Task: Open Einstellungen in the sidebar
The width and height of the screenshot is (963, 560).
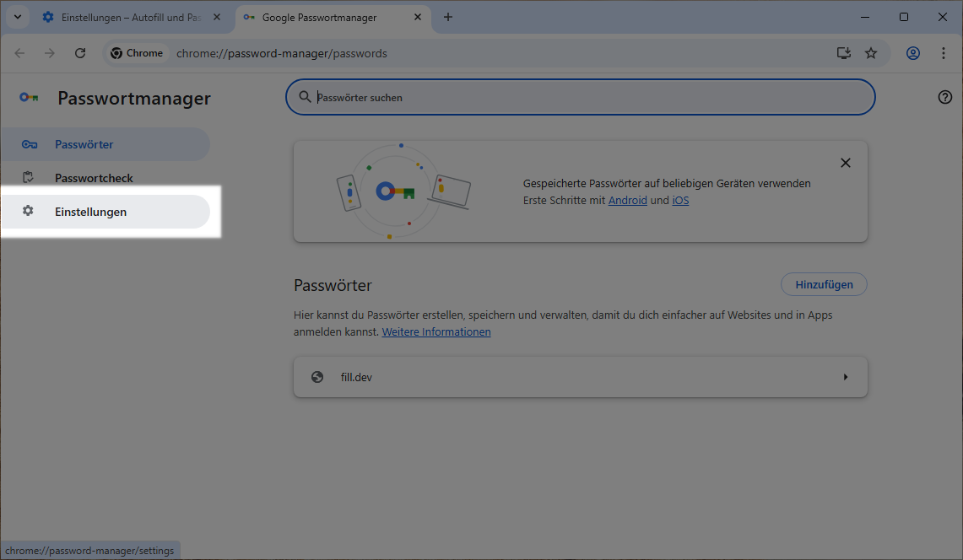Action: [105, 212]
